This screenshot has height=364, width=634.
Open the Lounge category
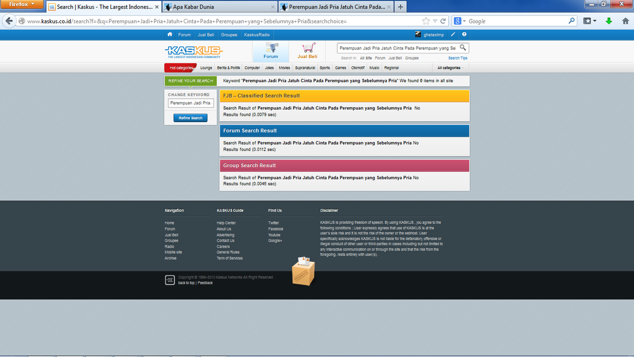click(206, 68)
